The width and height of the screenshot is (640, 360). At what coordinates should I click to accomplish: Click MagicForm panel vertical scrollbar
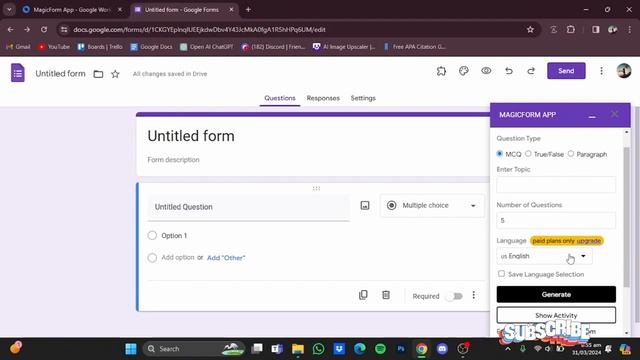627,216
